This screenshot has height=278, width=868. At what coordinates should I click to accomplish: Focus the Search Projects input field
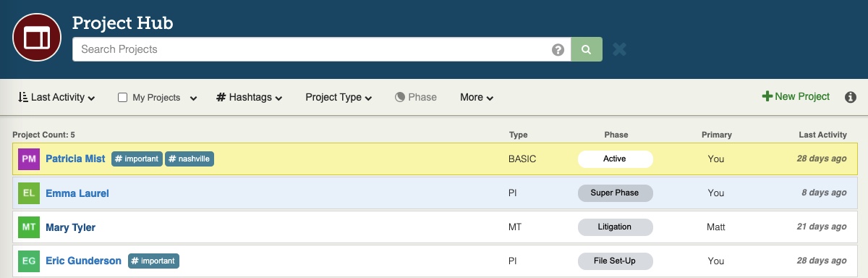(x=312, y=50)
